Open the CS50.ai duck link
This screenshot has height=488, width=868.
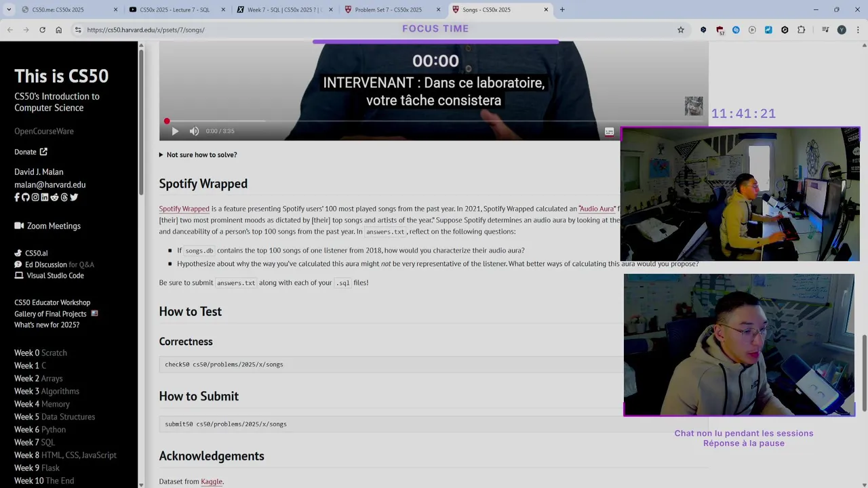pyautogui.click(x=31, y=253)
